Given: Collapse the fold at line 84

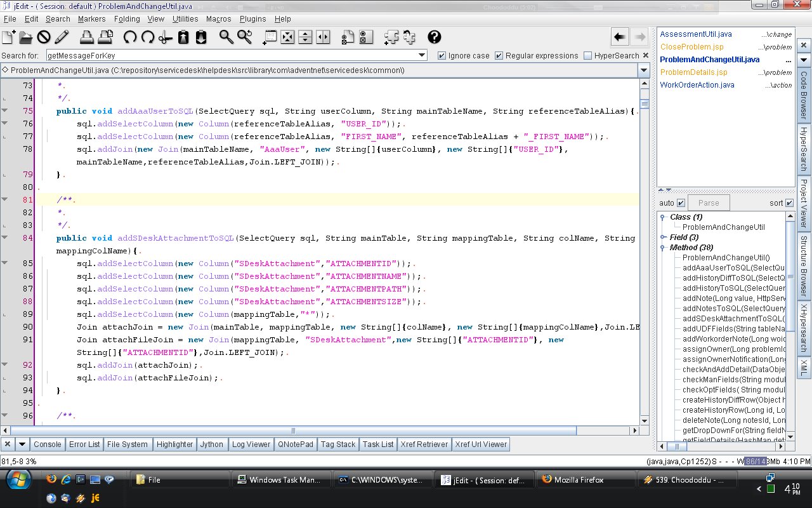Looking at the screenshot, I should (x=5, y=237).
